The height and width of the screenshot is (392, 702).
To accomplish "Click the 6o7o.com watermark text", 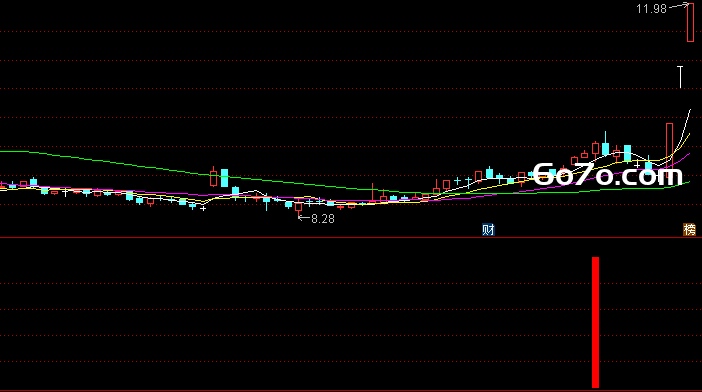I will [608, 175].
